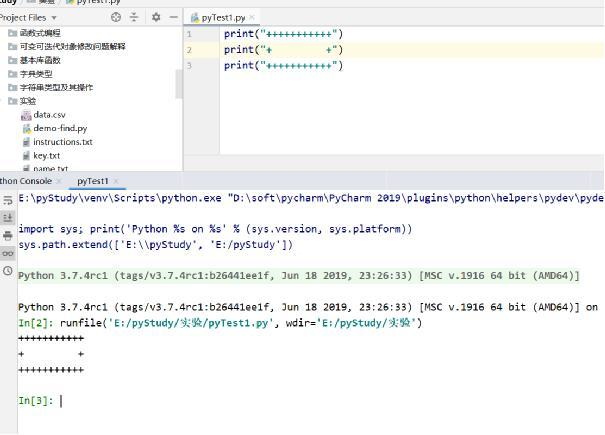605x435 pixels.
Task: Click gutter line number 3
Action: click(x=189, y=66)
